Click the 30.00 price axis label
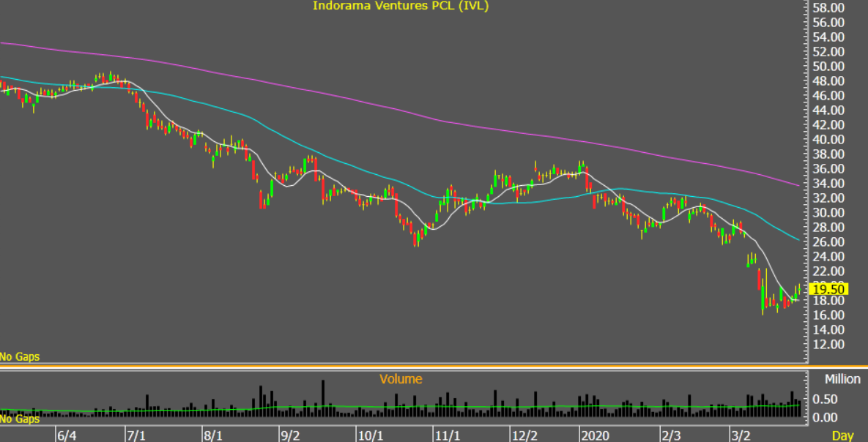The height and width of the screenshot is (442, 868). click(x=828, y=212)
